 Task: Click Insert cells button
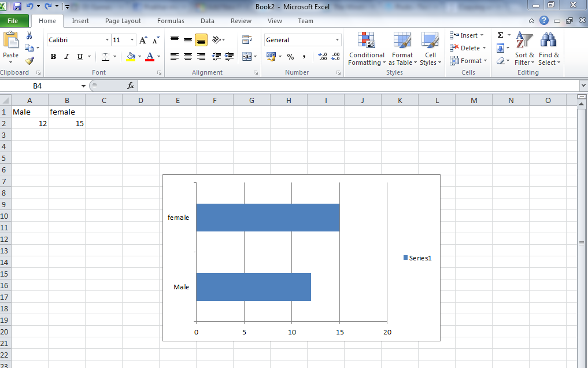coord(467,35)
